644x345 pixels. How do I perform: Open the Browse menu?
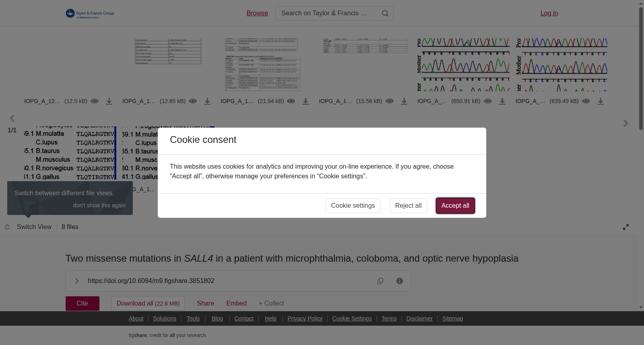click(x=257, y=13)
